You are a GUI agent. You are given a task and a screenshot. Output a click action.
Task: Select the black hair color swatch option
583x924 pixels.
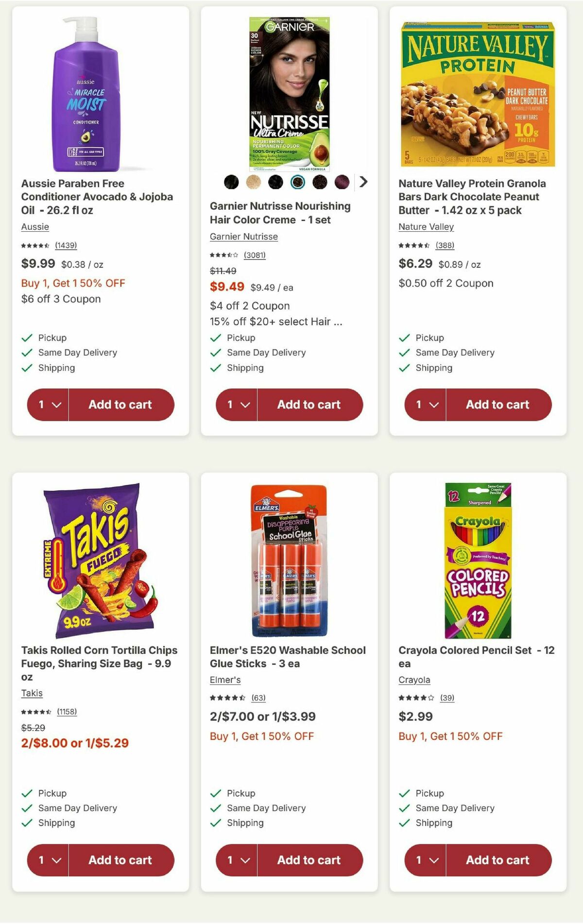pos(231,182)
